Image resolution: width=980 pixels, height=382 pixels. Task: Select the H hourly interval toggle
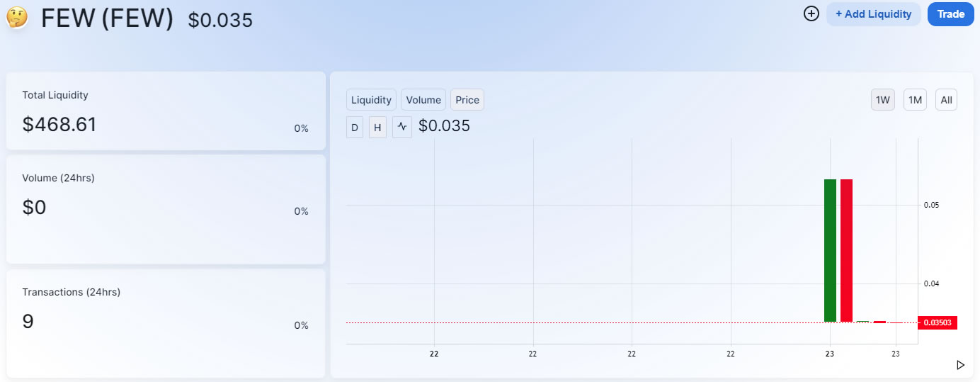(377, 128)
